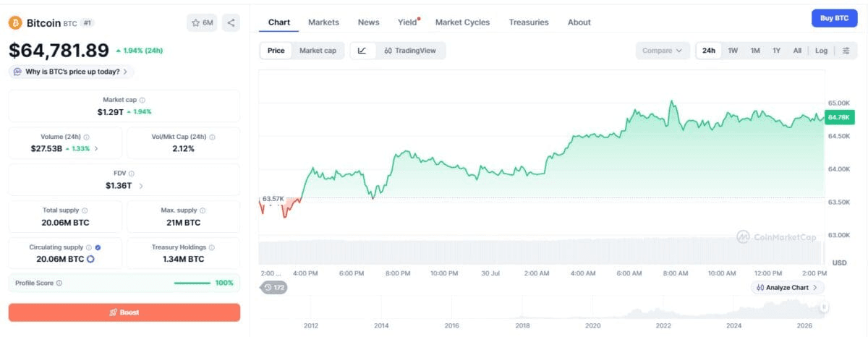Click the Profile Score info icon

click(x=59, y=283)
